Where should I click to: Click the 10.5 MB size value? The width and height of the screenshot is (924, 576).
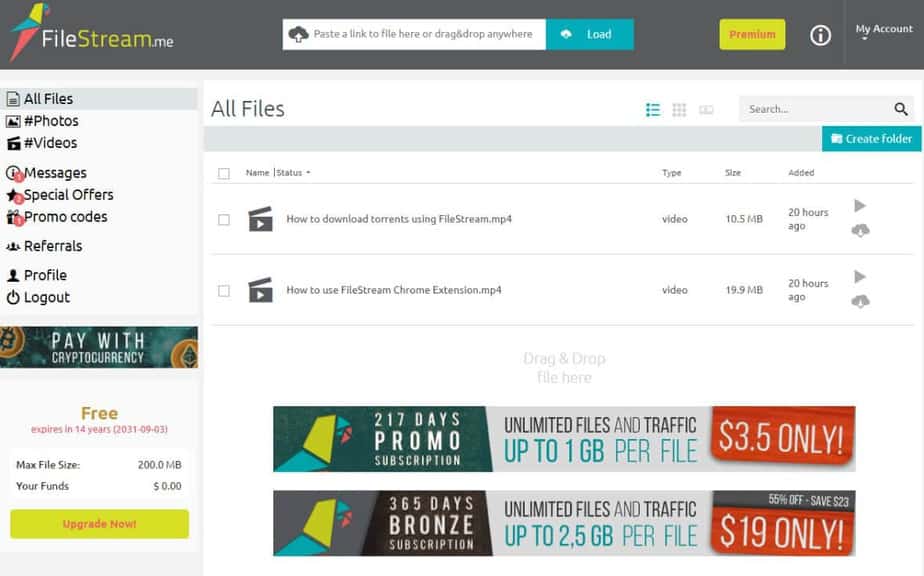coord(744,219)
